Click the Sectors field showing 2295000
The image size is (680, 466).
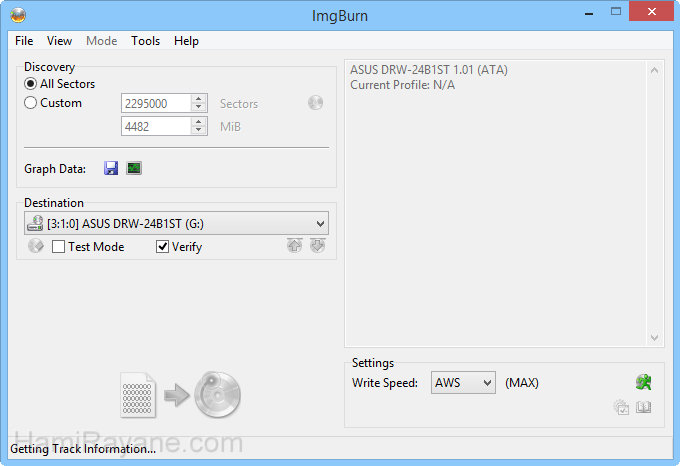[156, 103]
